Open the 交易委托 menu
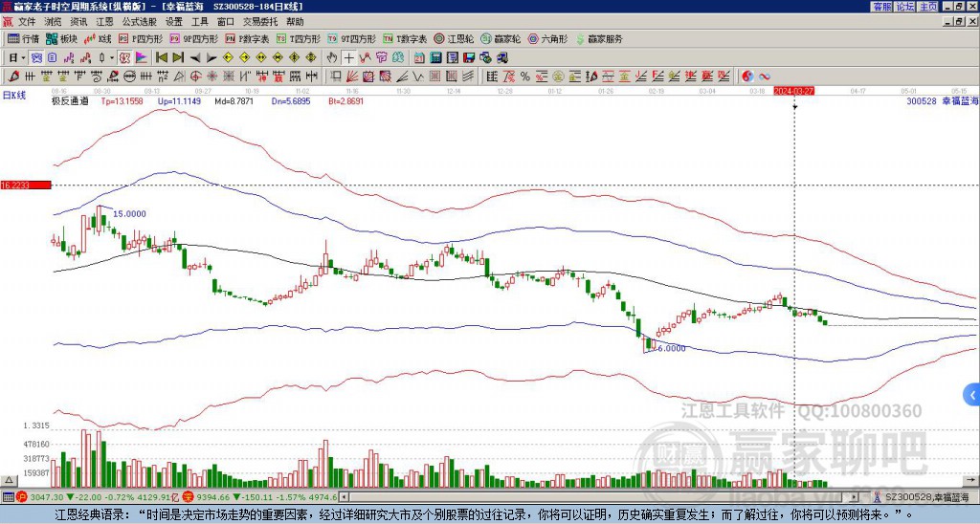The height and width of the screenshot is (524, 980). click(x=260, y=22)
